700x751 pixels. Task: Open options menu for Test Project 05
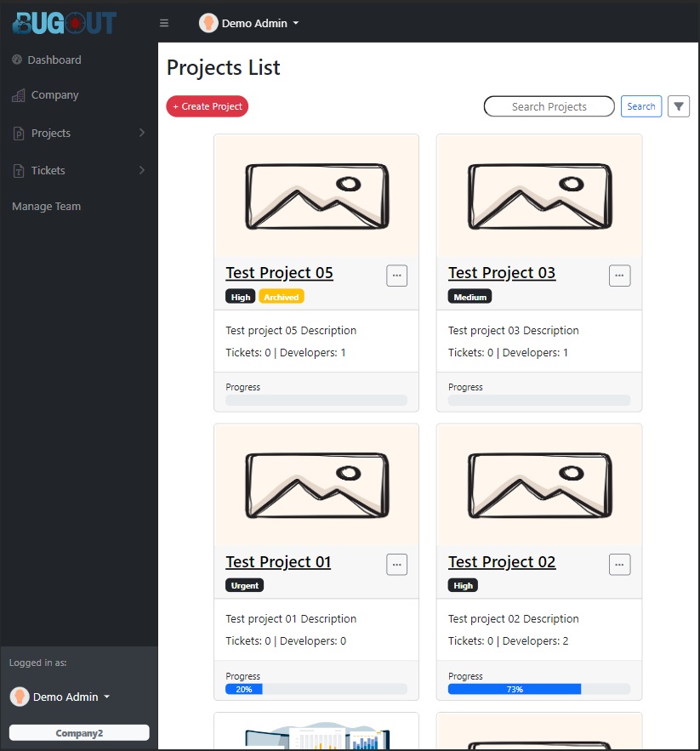point(396,276)
